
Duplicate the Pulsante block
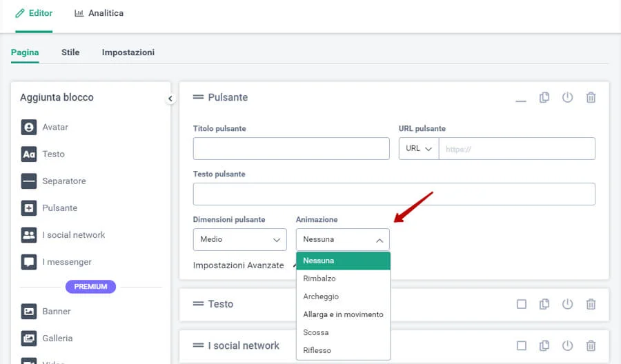pyautogui.click(x=544, y=98)
